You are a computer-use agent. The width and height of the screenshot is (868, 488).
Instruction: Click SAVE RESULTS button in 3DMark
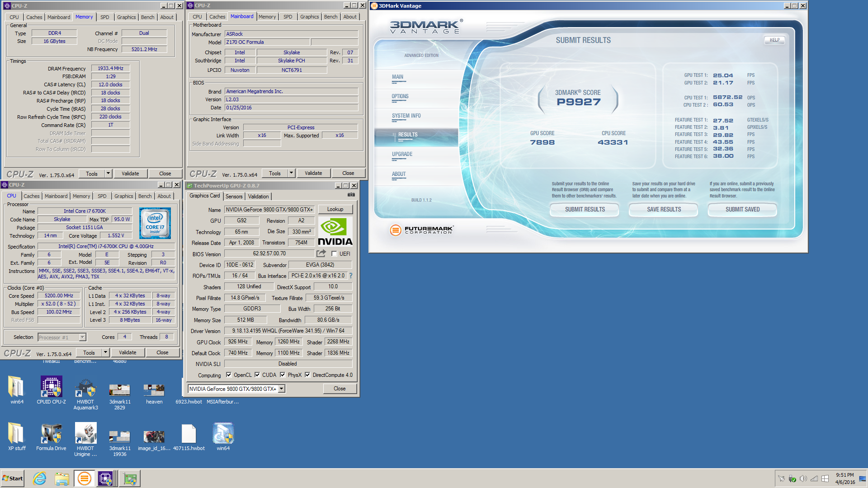tap(664, 209)
